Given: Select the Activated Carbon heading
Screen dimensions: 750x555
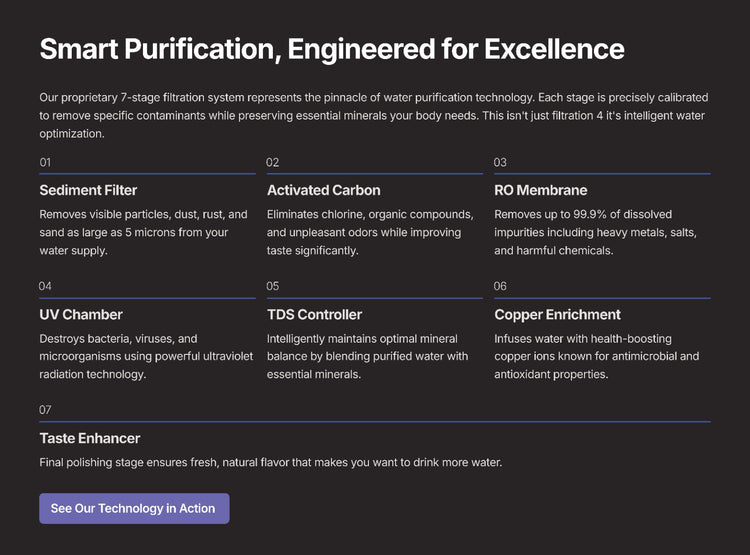Looking at the screenshot, I should click(x=323, y=190).
